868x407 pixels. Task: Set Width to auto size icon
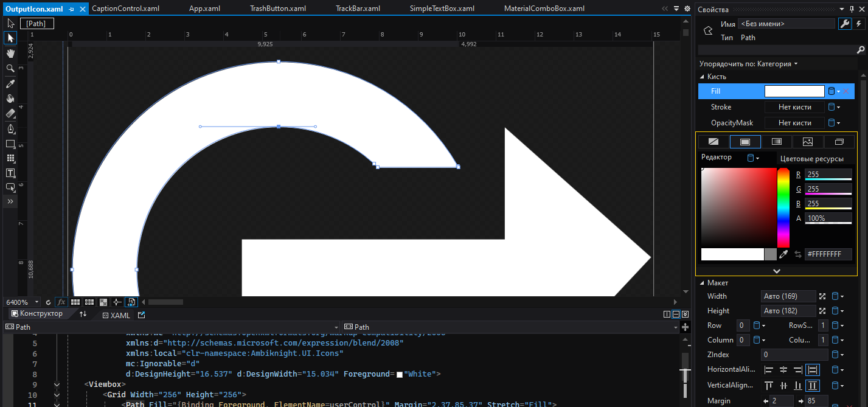[x=822, y=296]
